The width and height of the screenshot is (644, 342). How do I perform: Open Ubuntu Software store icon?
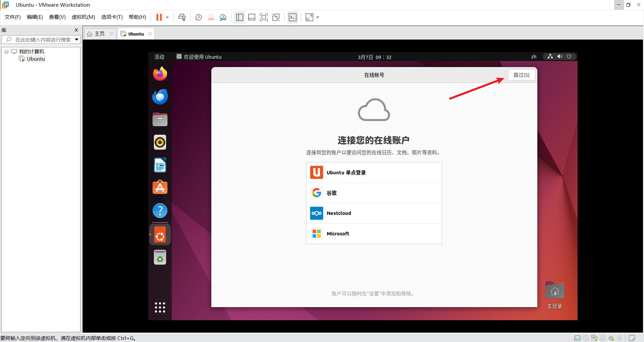160,188
